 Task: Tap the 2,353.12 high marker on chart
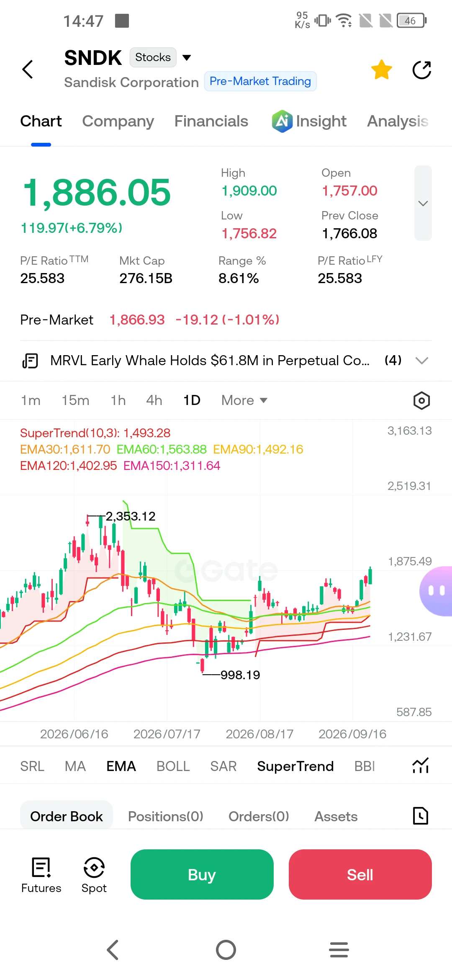130,516
